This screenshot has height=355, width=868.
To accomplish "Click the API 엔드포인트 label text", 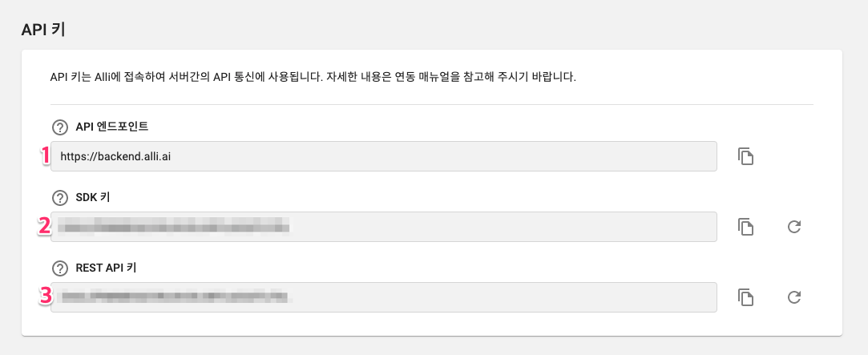I will tap(112, 127).
